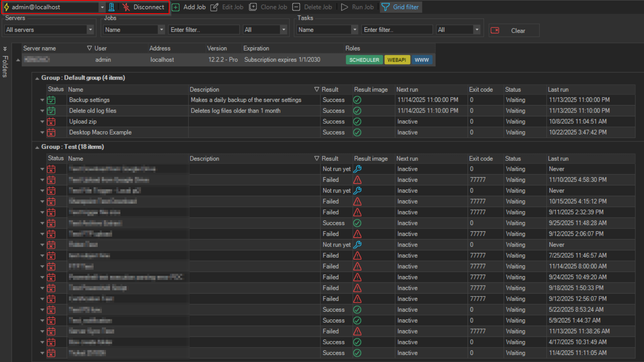Viewport: 644px width, 362px height.
Task: Click the server connection icon beside admin@localhost
Action: (111, 7)
